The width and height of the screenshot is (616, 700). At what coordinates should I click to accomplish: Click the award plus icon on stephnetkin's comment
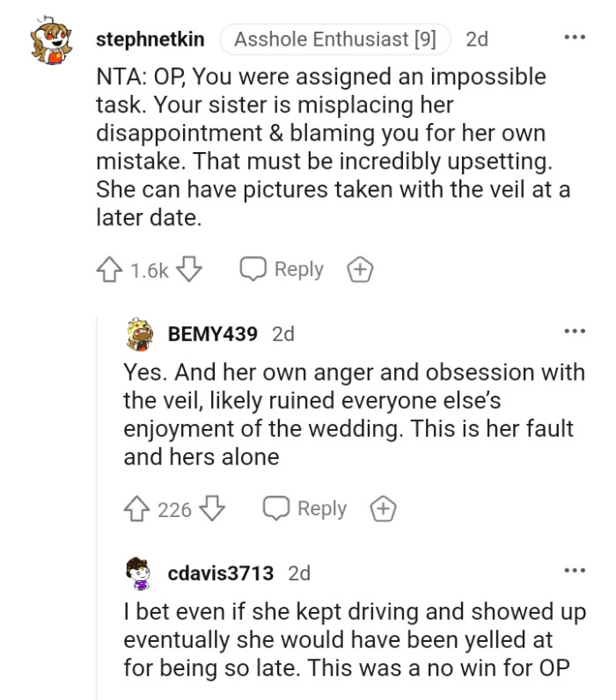(360, 270)
